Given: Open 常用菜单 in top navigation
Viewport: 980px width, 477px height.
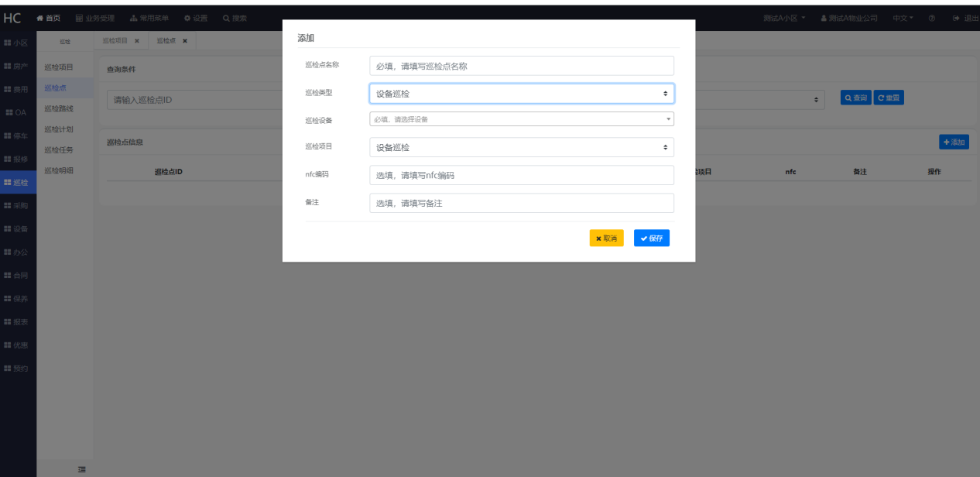Looking at the screenshot, I should (x=149, y=18).
